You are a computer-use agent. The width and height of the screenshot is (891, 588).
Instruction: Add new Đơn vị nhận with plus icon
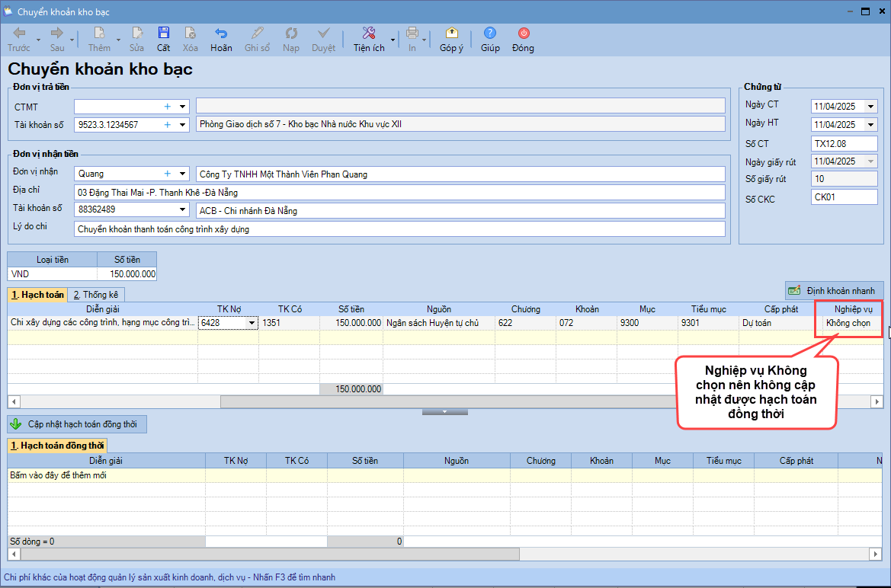(x=168, y=173)
